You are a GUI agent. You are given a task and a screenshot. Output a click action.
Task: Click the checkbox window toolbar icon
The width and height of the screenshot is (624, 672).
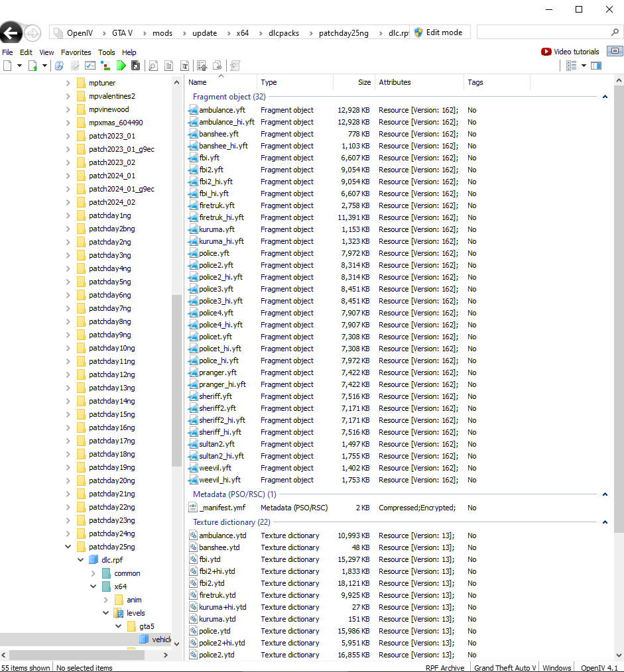pyautogui.click(x=90, y=66)
